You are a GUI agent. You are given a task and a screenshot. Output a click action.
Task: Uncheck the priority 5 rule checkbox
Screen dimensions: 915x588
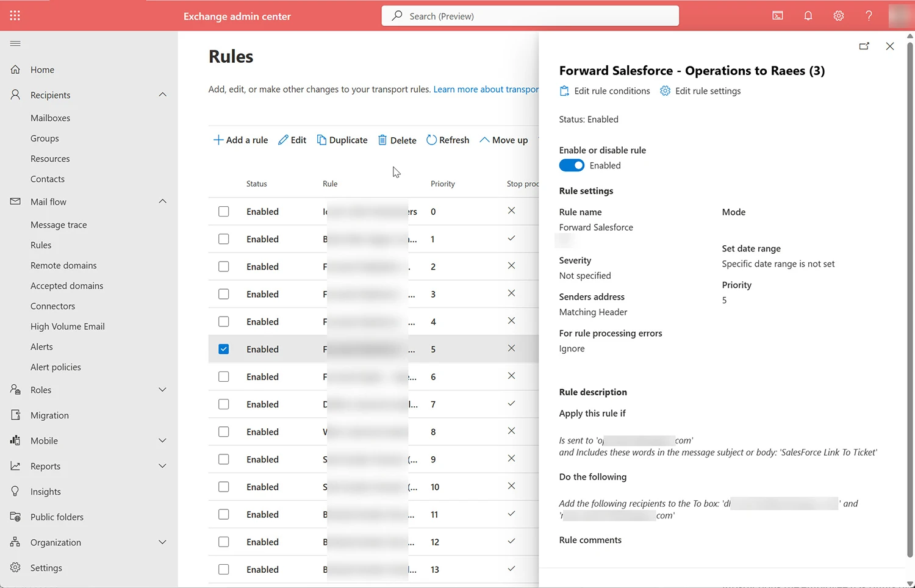tap(224, 349)
